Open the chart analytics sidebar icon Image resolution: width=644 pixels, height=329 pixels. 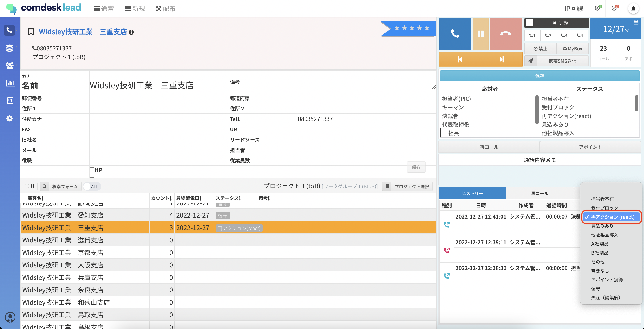[x=10, y=83]
